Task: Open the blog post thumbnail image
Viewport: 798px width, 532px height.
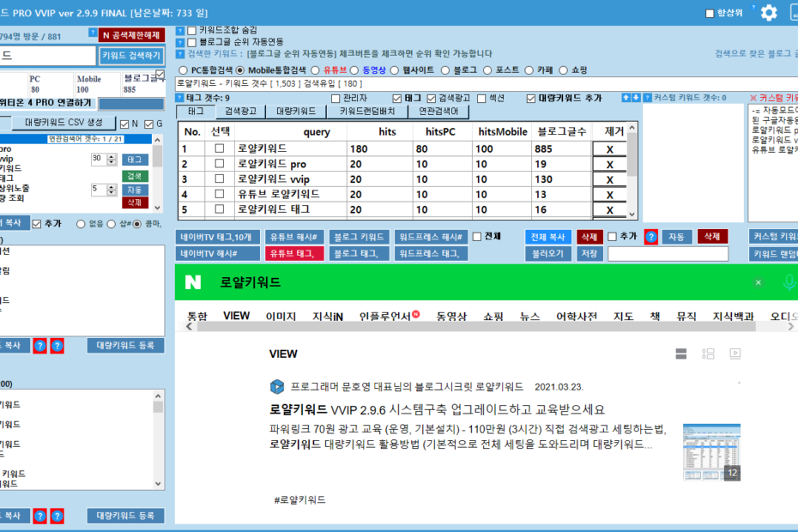Action: click(x=711, y=452)
